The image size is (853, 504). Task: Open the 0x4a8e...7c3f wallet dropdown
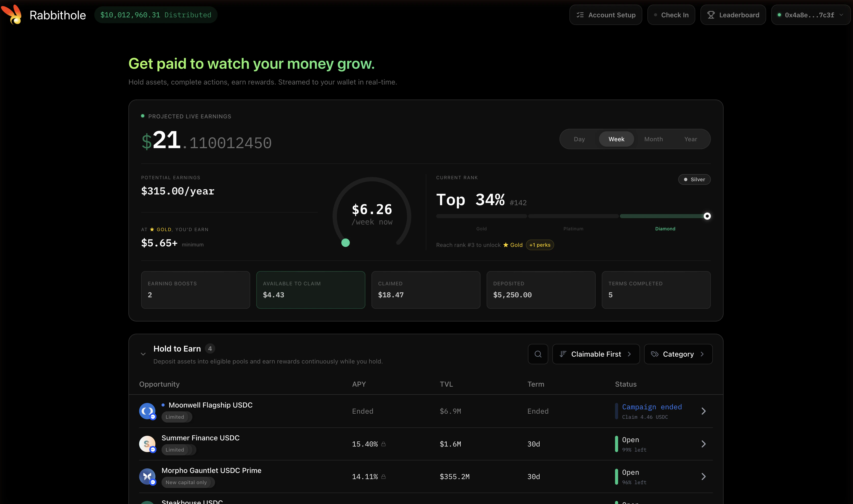coord(810,15)
